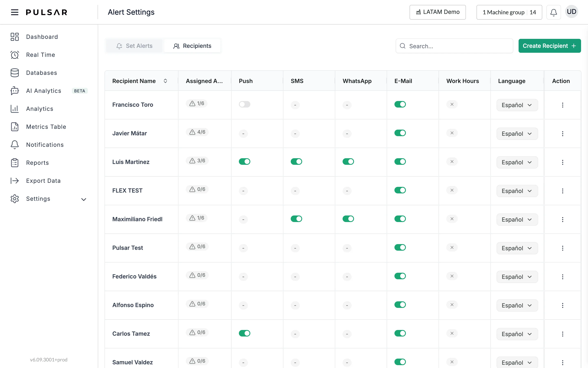This screenshot has width=588, height=368.
Task: Open actions menu for Pulsar Test
Action: click(x=562, y=248)
